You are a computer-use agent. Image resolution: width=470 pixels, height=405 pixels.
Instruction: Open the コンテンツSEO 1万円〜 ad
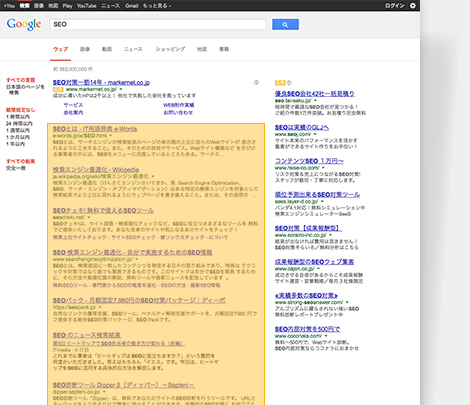(x=309, y=161)
